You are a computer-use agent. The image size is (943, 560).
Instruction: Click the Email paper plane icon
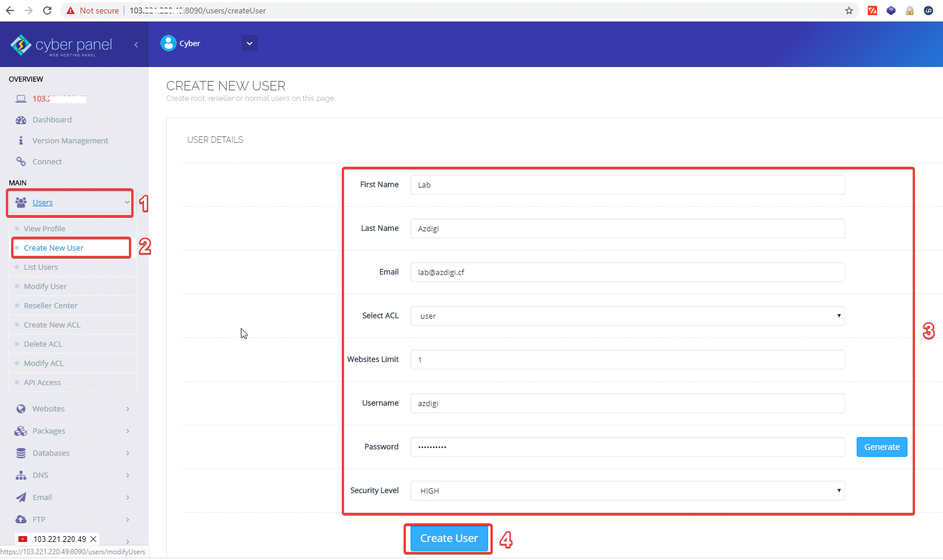(21, 498)
